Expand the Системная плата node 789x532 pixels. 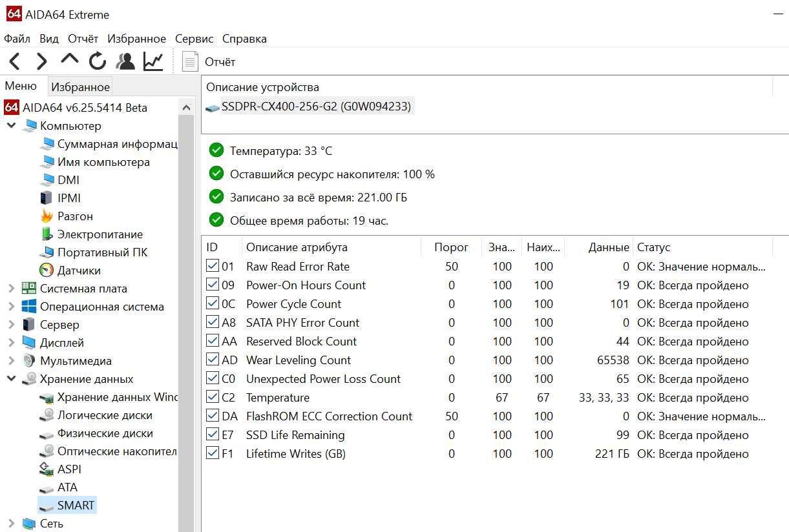pos(11,289)
